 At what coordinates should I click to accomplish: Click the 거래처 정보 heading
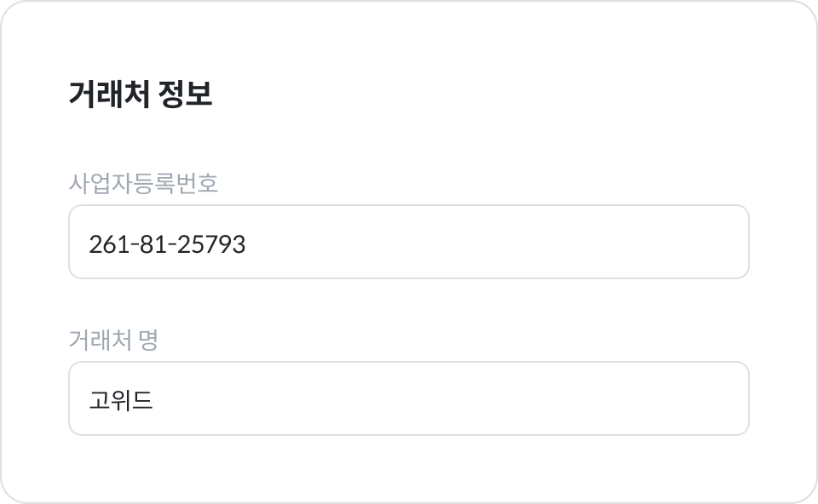pos(141,94)
